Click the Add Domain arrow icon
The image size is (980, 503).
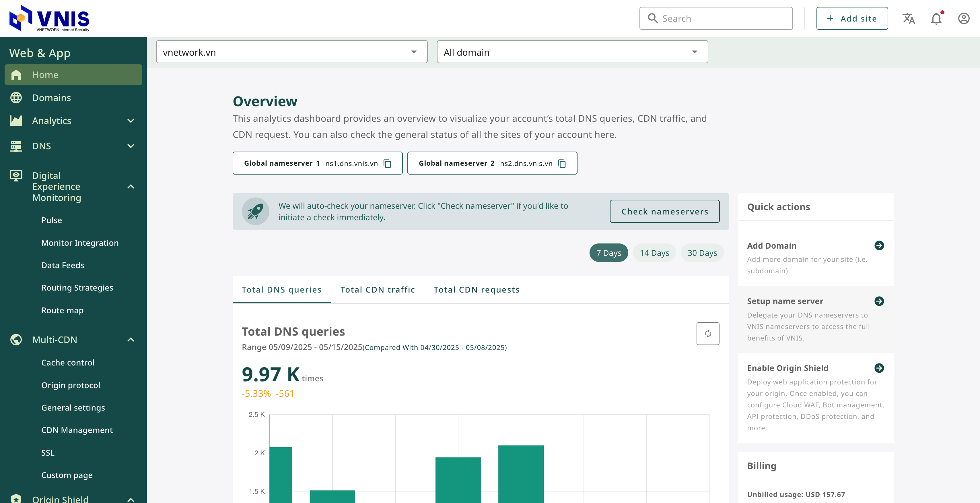(879, 245)
